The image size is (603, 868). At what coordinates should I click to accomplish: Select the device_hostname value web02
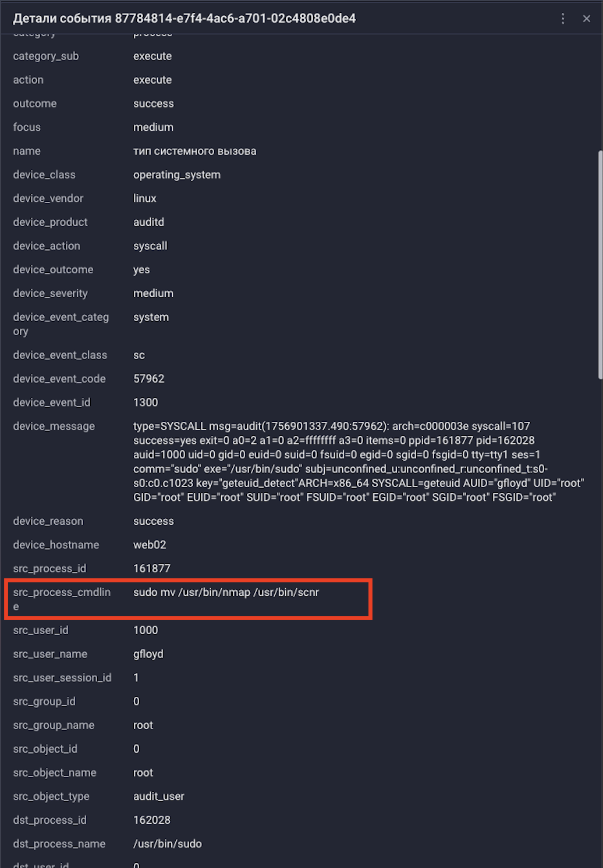[150, 545]
